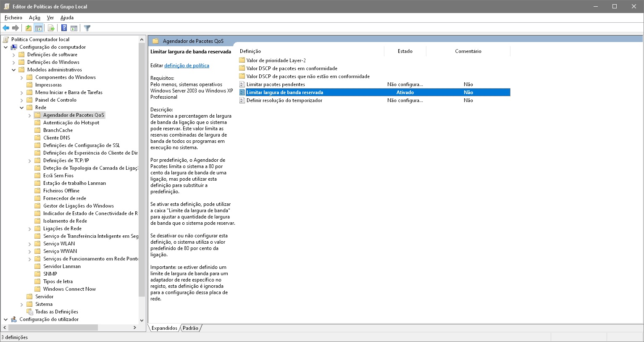The image size is (644, 342).
Task: Click the tree pane vertical scrollbar thumb
Action: (x=142, y=170)
